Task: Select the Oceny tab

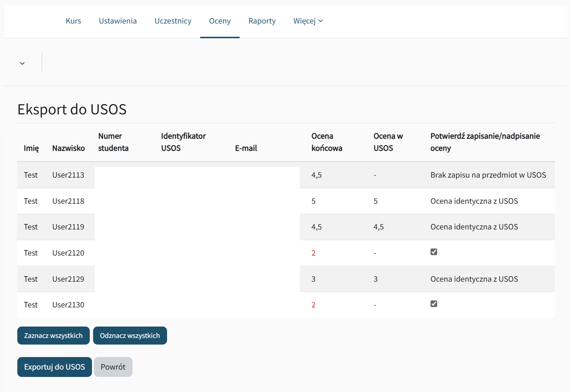Action: (x=220, y=21)
